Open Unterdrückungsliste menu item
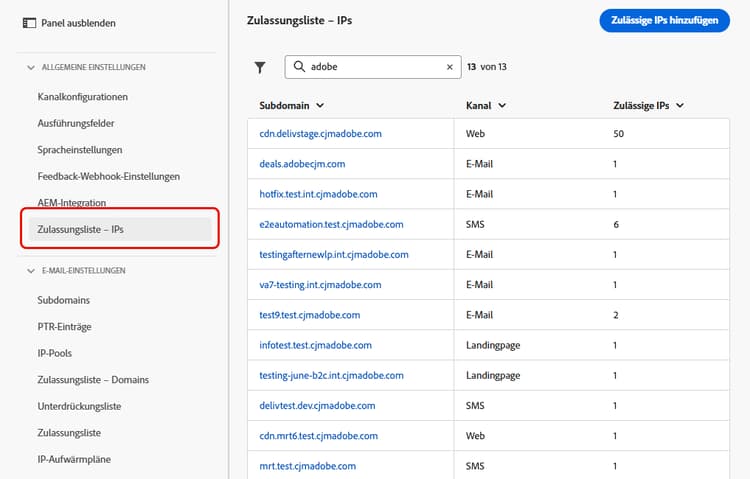The width and height of the screenshot is (750, 479). pyautogui.click(x=79, y=406)
